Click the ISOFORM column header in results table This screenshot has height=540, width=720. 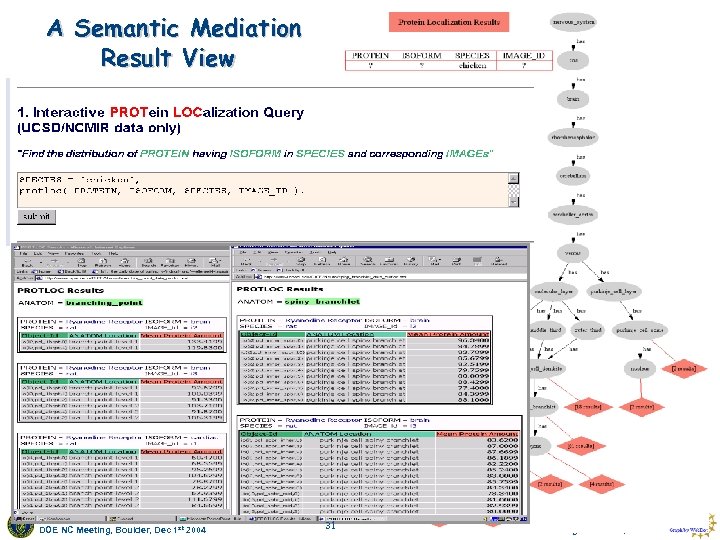coord(422,56)
